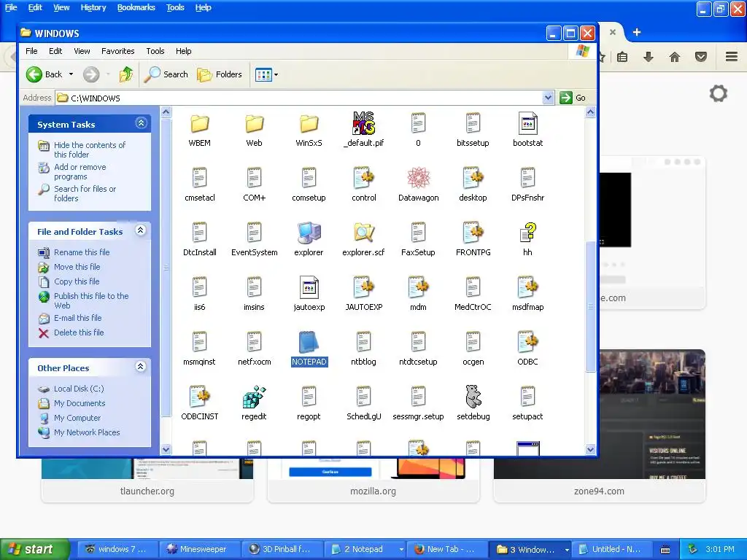Open Notepad taskbar group dropdown
Viewport: 747px width, 560px height.
tap(401, 550)
